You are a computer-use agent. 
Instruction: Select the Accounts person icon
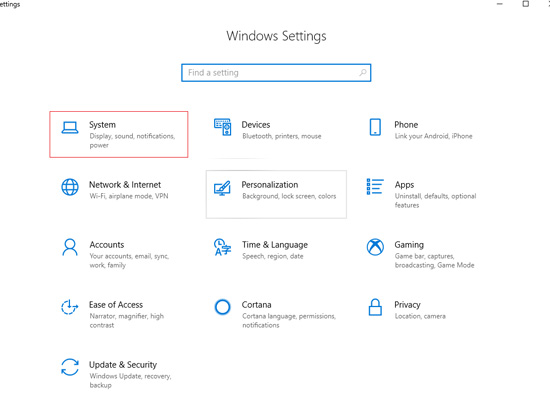tap(70, 247)
